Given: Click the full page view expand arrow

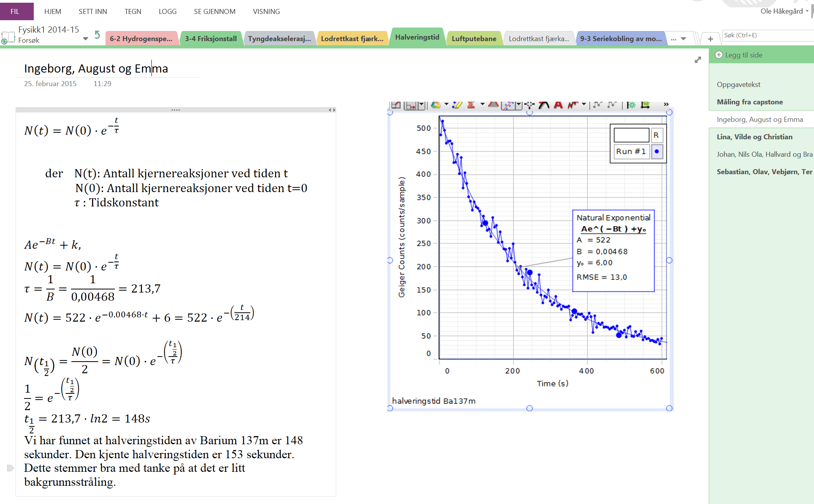Looking at the screenshot, I should tap(698, 60).
